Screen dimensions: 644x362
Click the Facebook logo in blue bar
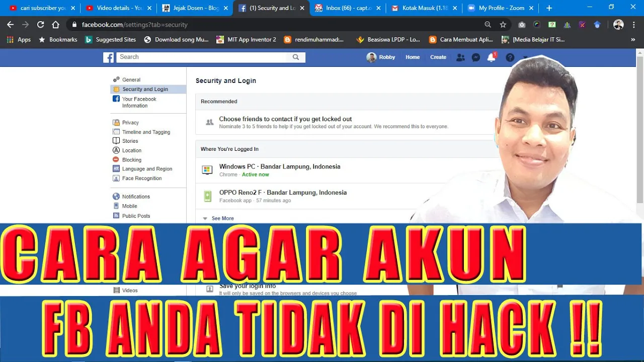tap(109, 57)
